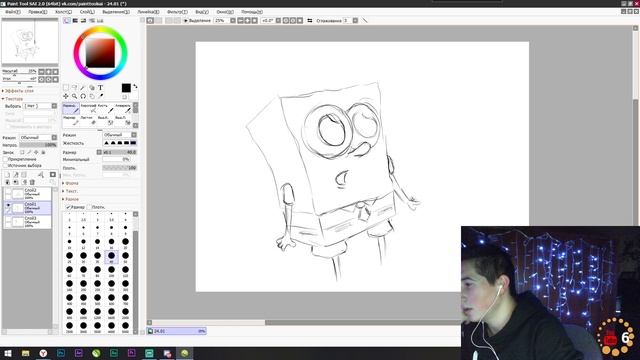
Task: Open the brush Режим dropdown
Action: [x=119, y=135]
